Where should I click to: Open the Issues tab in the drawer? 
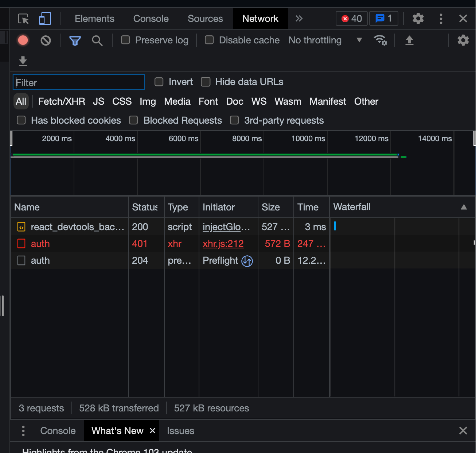tap(180, 431)
